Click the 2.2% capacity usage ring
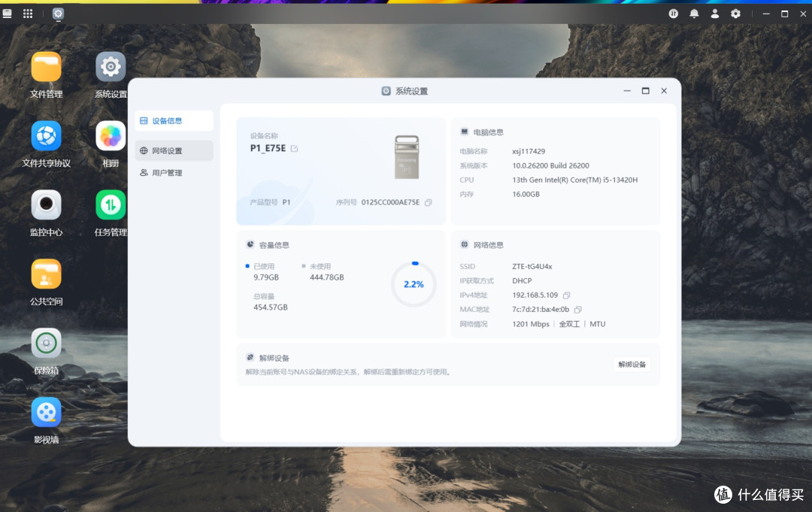 click(414, 284)
